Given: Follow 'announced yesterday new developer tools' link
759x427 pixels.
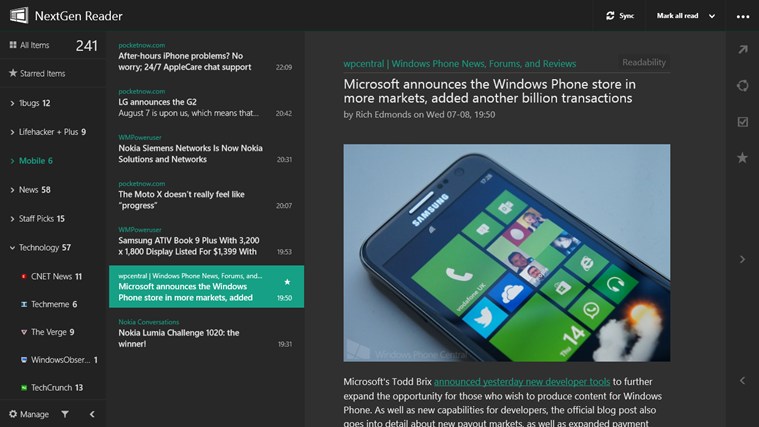Looking at the screenshot, I should 522,382.
